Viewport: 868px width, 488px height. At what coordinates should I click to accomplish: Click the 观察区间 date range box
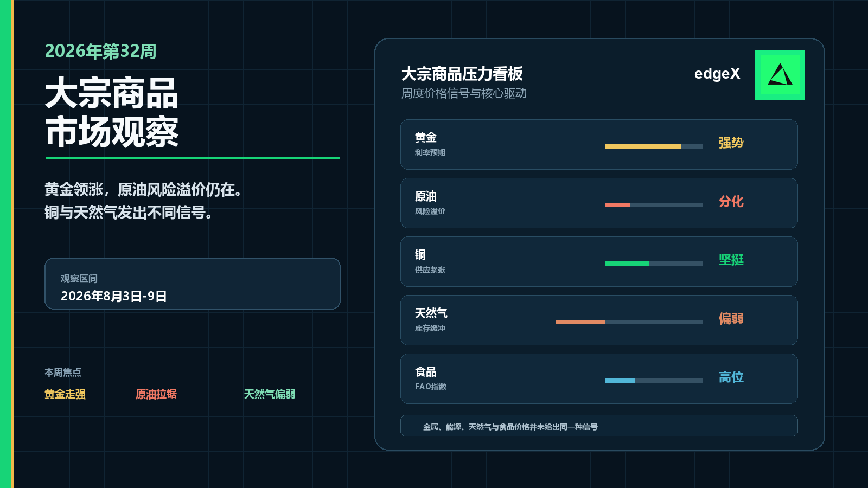193,284
